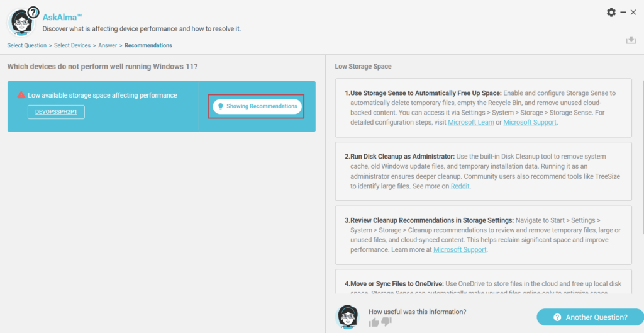This screenshot has height=333, width=644.
Task: Click the export download icon
Action: (631, 40)
